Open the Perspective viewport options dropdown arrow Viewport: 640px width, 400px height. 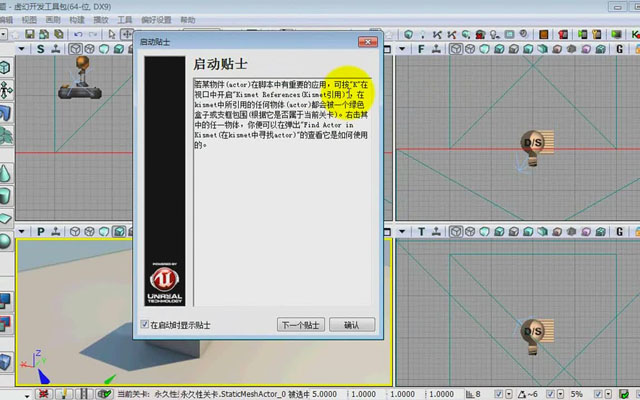(x=22, y=232)
